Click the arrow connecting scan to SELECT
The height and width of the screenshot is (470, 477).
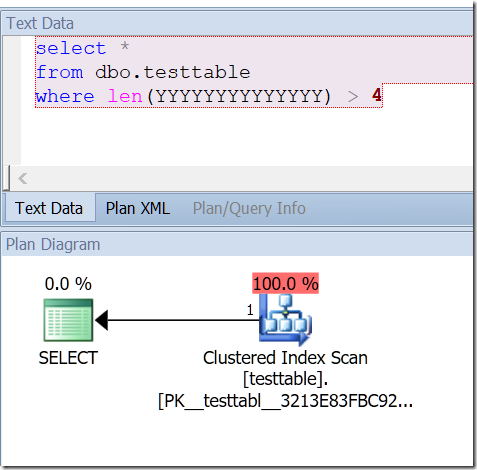177,320
